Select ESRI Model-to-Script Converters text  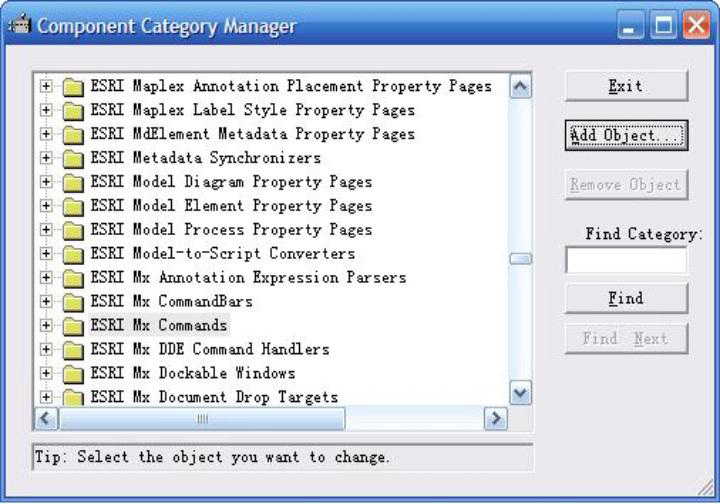point(223,253)
